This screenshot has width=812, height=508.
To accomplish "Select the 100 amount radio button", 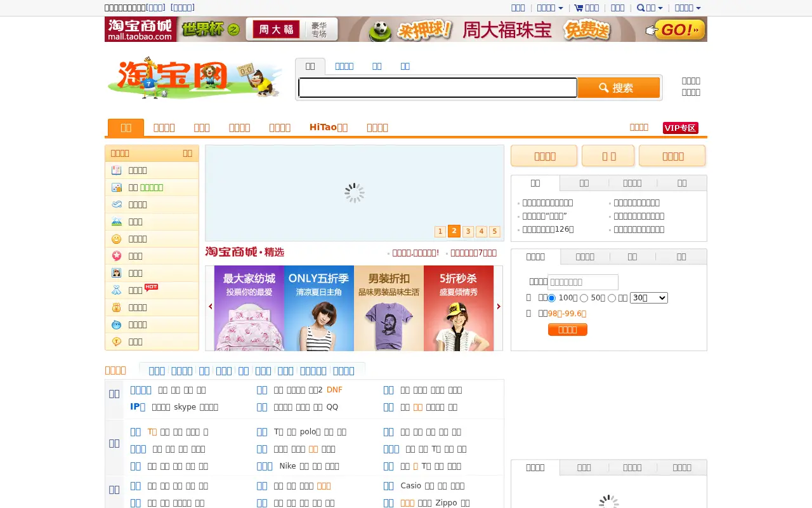I will 552,298.
